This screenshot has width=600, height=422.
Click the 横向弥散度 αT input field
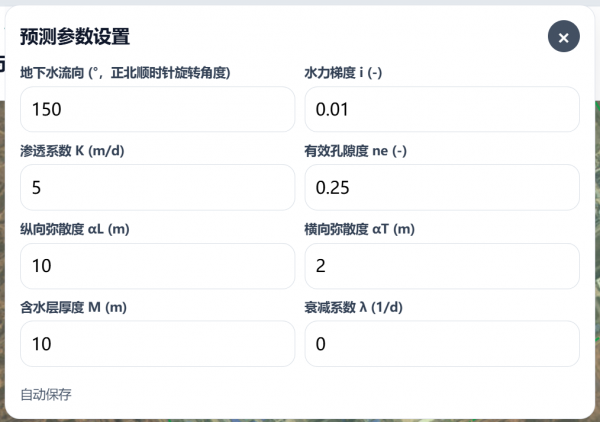pos(442,265)
